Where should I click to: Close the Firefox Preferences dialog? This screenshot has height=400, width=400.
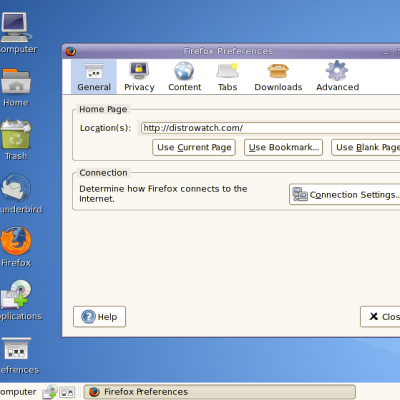[380, 317]
